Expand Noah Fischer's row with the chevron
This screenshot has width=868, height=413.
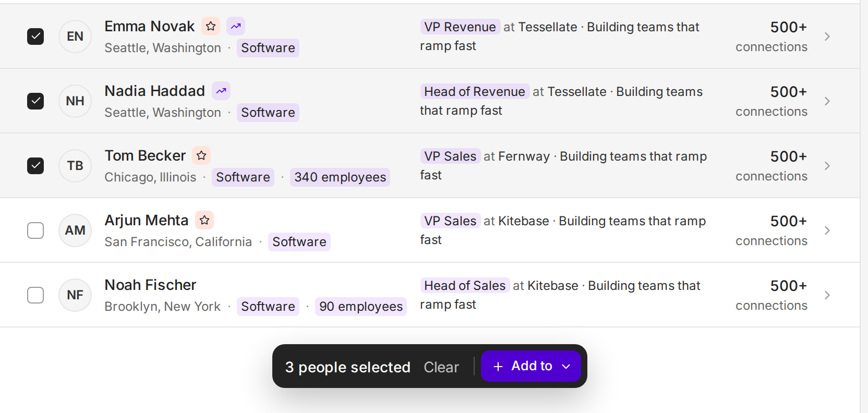[827, 295]
